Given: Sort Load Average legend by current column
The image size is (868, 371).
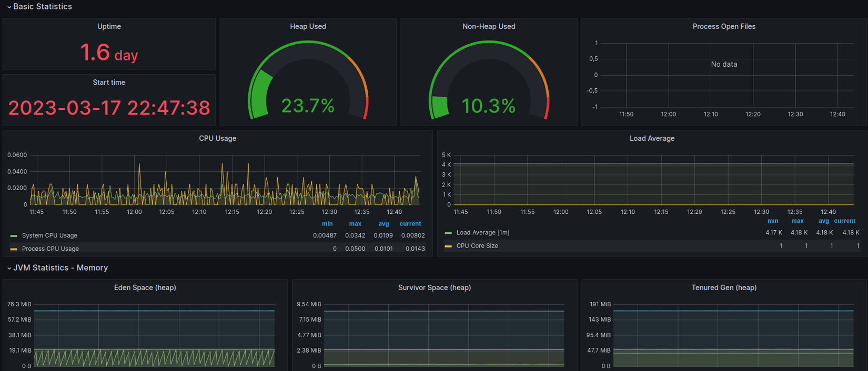Looking at the screenshot, I should coord(844,221).
